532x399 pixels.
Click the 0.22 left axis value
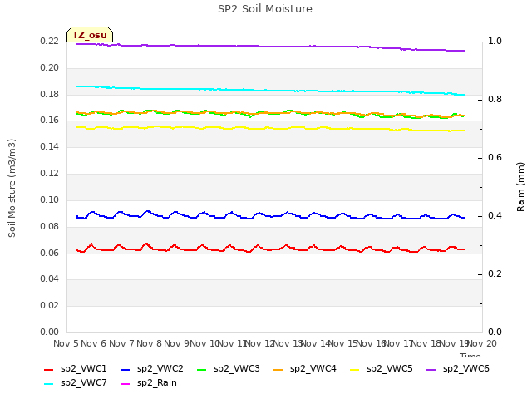50,41
